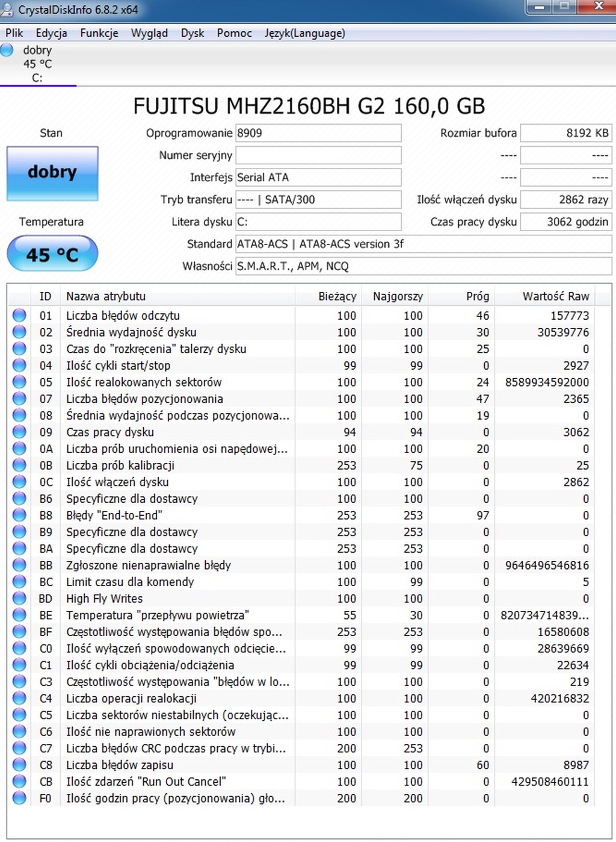The height and width of the screenshot is (842, 616).
Task: Click status icon for BE Temperatura row
Action: 19,614
